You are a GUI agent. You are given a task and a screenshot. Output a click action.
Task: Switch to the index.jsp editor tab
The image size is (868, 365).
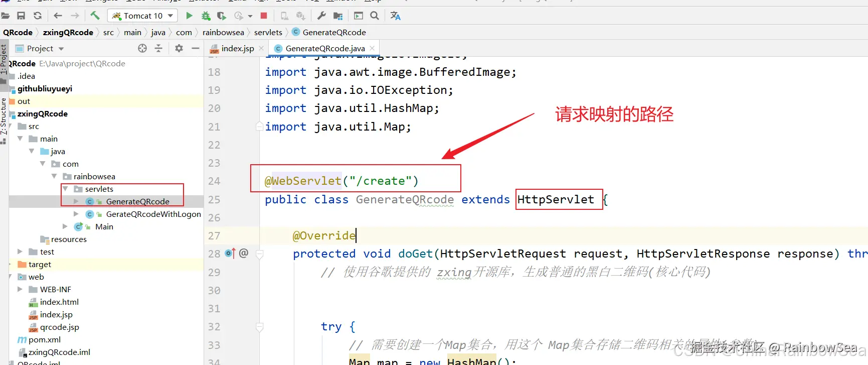[x=238, y=48]
